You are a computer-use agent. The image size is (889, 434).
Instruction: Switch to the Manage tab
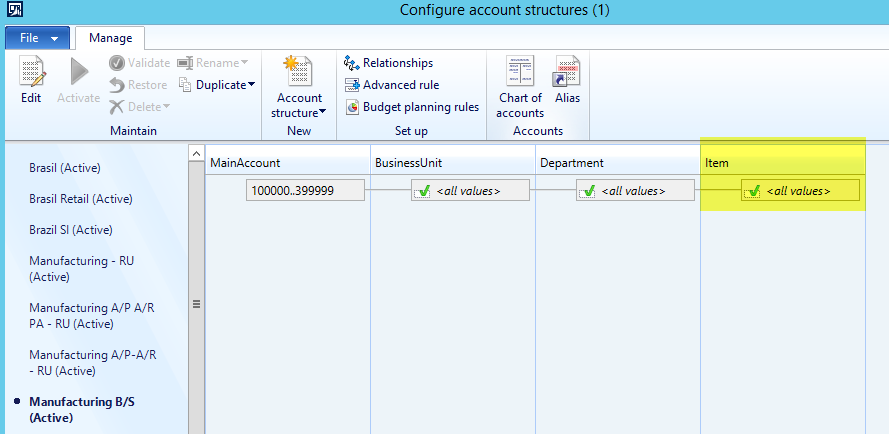coord(110,38)
